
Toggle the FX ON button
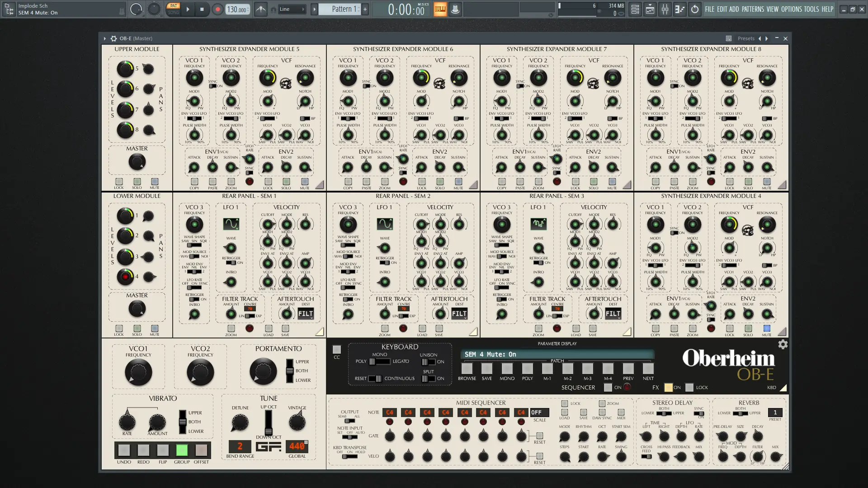668,387
